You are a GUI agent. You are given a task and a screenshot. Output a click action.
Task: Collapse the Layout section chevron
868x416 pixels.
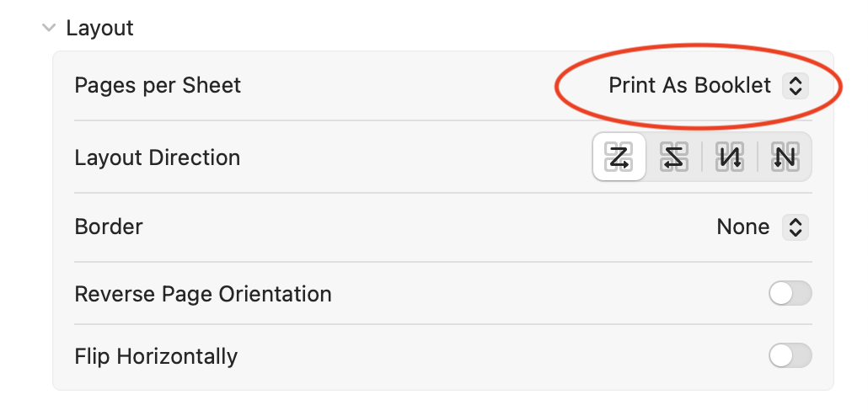(49, 28)
